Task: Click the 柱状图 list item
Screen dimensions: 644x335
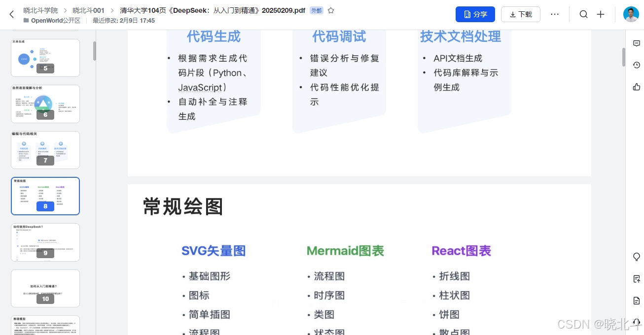Action: 455,295
